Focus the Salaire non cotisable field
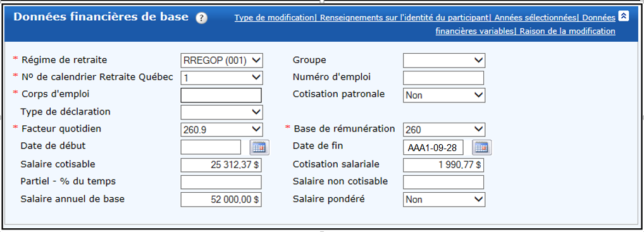Image resolution: width=644 pixels, height=232 pixels. [x=443, y=182]
